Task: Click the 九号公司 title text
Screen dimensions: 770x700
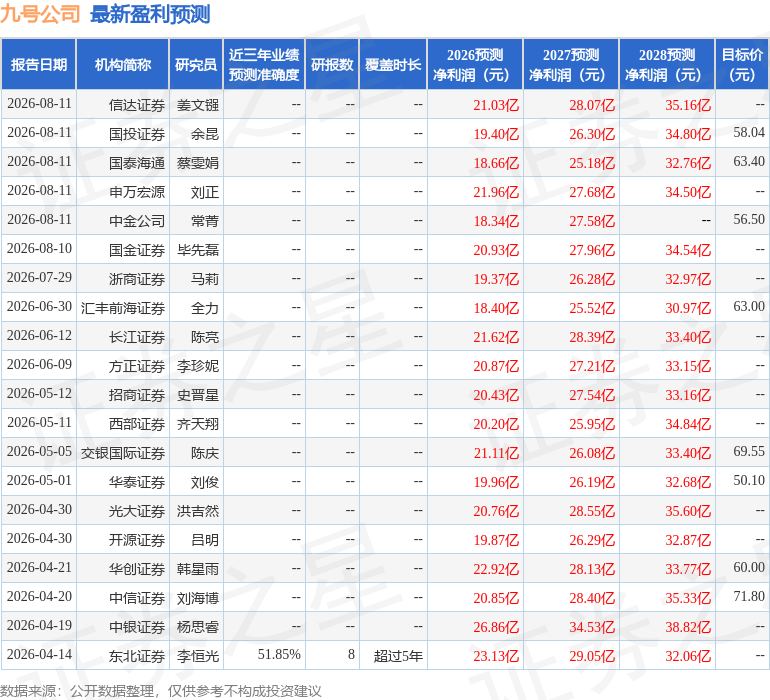Action: point(40,14)
